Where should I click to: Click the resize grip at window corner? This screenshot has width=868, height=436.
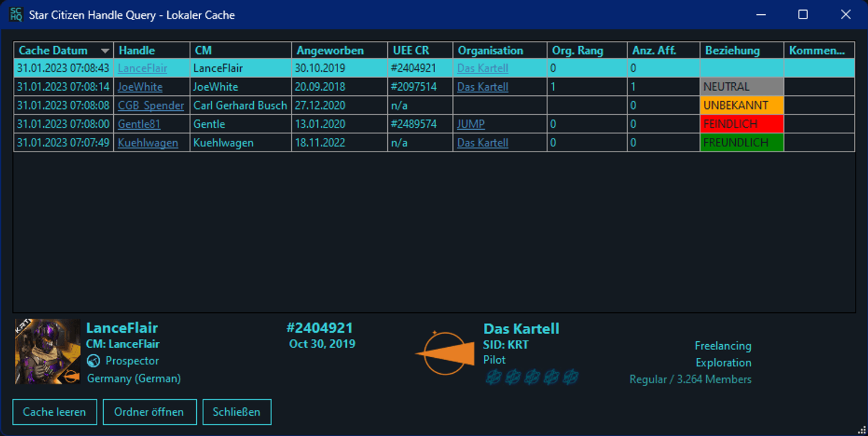pyautogui.click(x=861, y=429)
